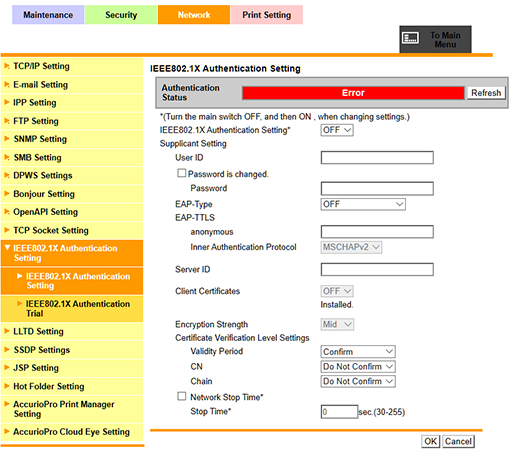517x452 pixels.
Task: Open the Encryption Strength Mid dropdown
Action: [337, 324]
